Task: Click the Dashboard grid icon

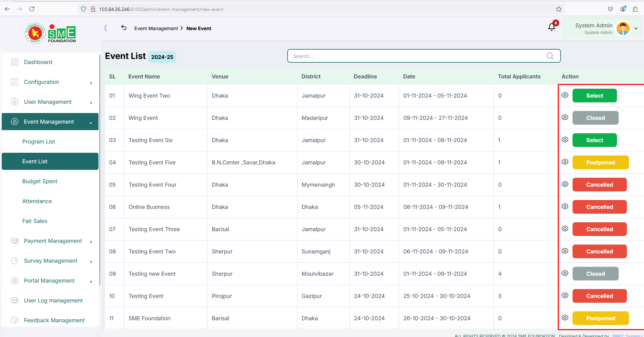Action: (15, 62)
